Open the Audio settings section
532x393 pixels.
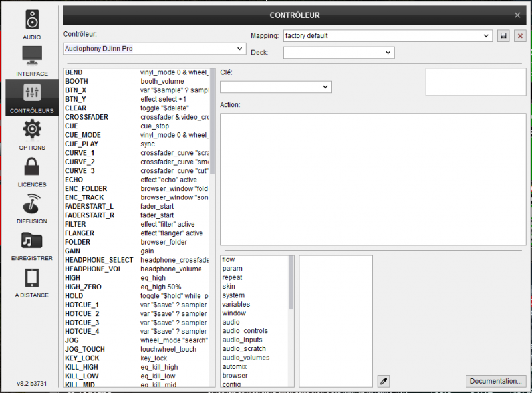(x=31, y=25)
